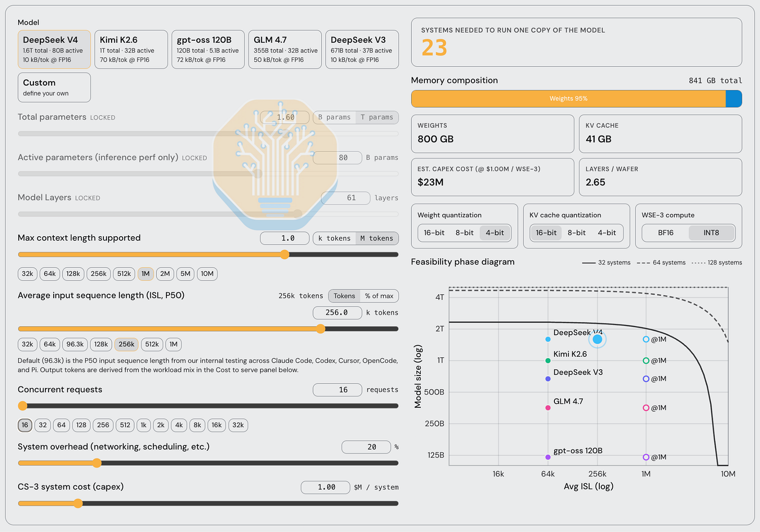The height and width of the screenshot is (532, 760).
Task: Click the max context length value field
Action: [x=285, y=238]
